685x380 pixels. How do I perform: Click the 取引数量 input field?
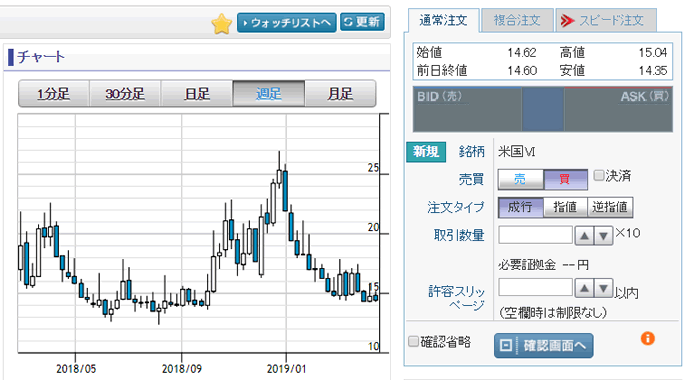(x=535, y=235)
